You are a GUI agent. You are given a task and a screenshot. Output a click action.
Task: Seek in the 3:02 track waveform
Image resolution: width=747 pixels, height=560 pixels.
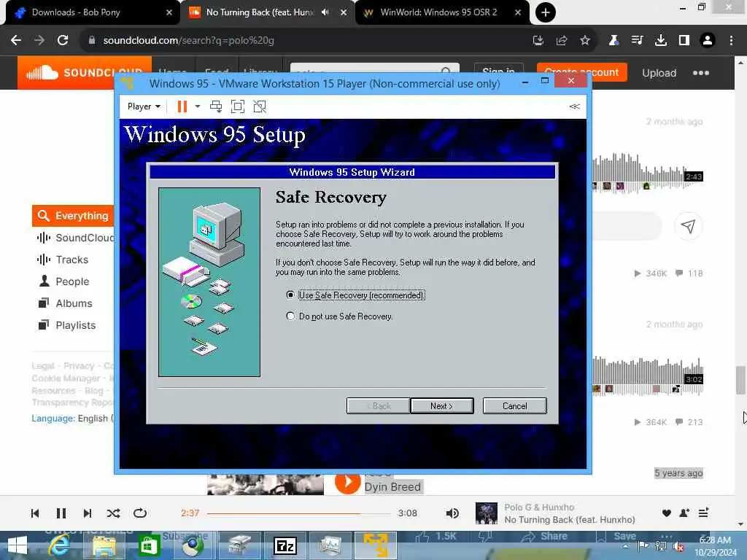[x=648, y=376]
